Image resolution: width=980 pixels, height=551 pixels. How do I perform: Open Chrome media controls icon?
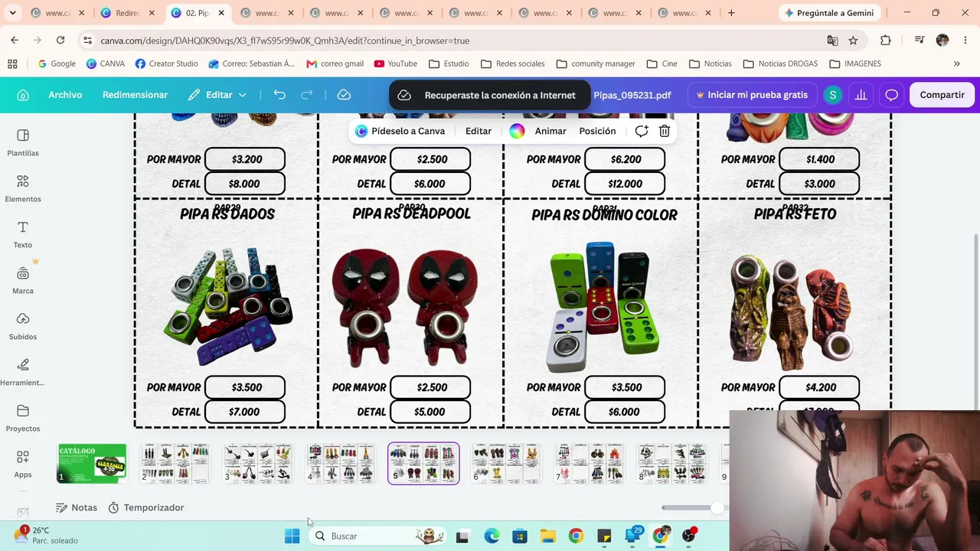click(920, 41)
